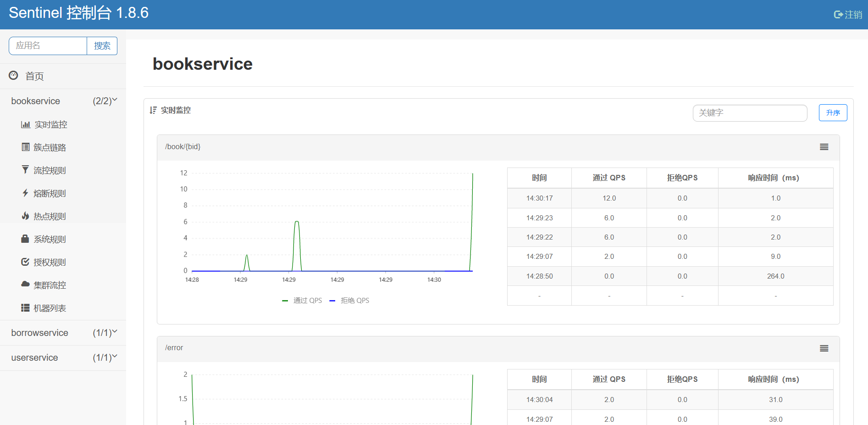
Task: Toggle the 拒绝 QPS legend entry
Action: click(350, 300)
